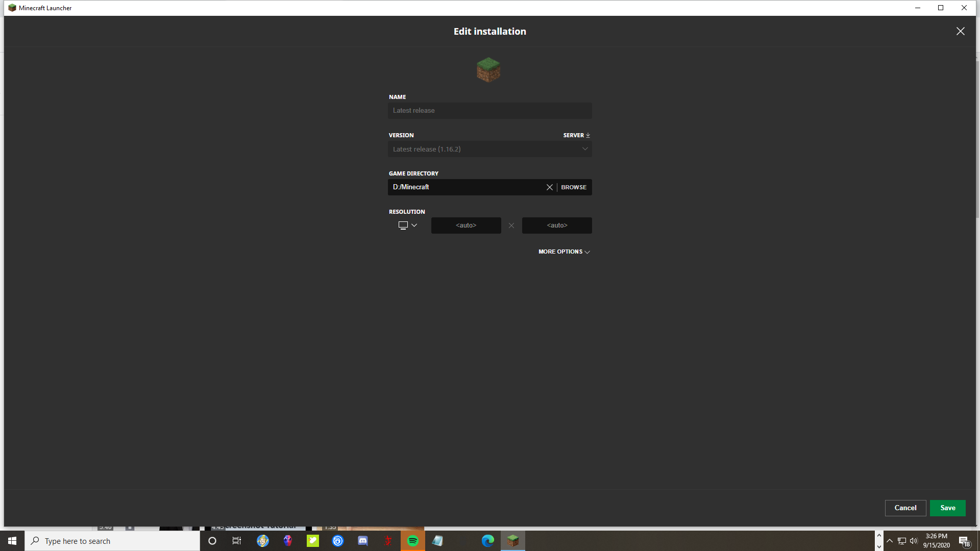Open Cortana from the taskbar

pos(212,541)
